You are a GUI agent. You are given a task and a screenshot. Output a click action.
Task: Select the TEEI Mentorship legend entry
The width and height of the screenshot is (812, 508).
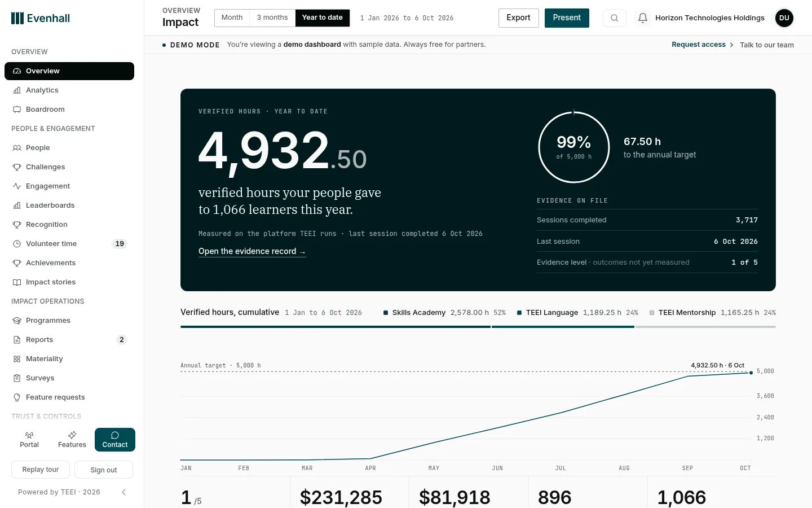(x=713, y=313)
